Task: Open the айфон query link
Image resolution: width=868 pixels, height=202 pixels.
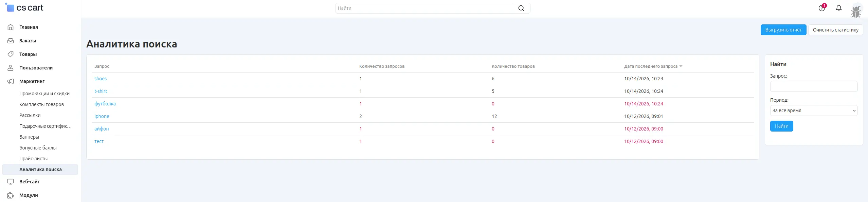Action: (102, 129)
